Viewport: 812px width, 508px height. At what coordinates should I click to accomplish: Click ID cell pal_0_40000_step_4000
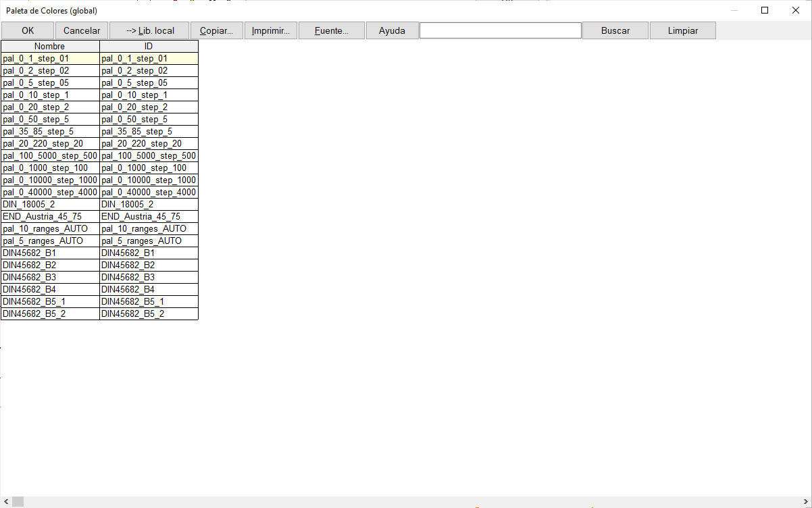(149, 193)
